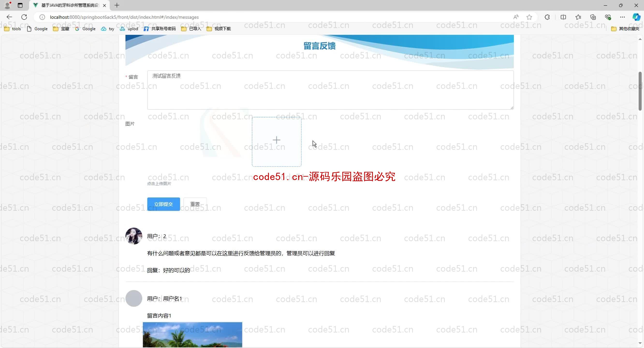Image resolution: width=644 pixels, height=348 pixels.
Task: Click the share 共享密码 bookmark icon
Action: 146,28
